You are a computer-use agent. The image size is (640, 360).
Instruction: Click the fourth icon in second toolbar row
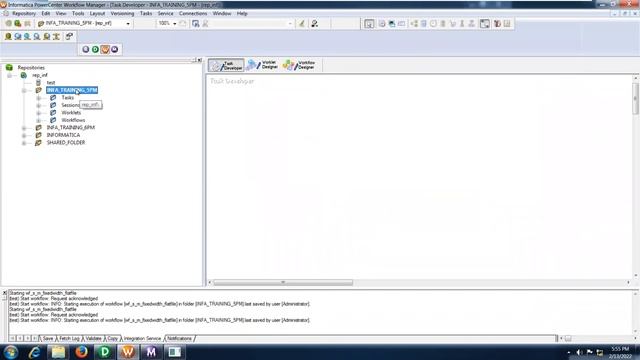click(x=37, y=37)
